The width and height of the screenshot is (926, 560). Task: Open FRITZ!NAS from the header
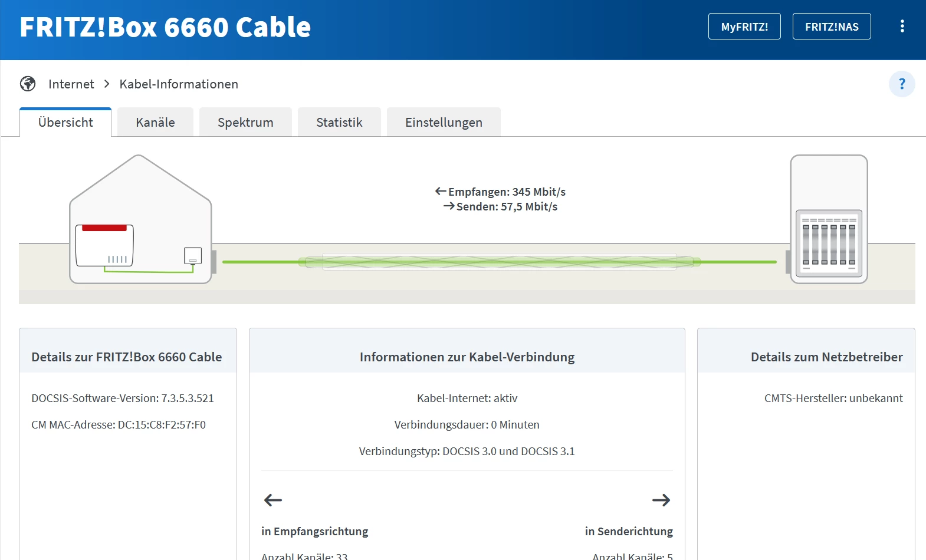click(x=832, y=27)
